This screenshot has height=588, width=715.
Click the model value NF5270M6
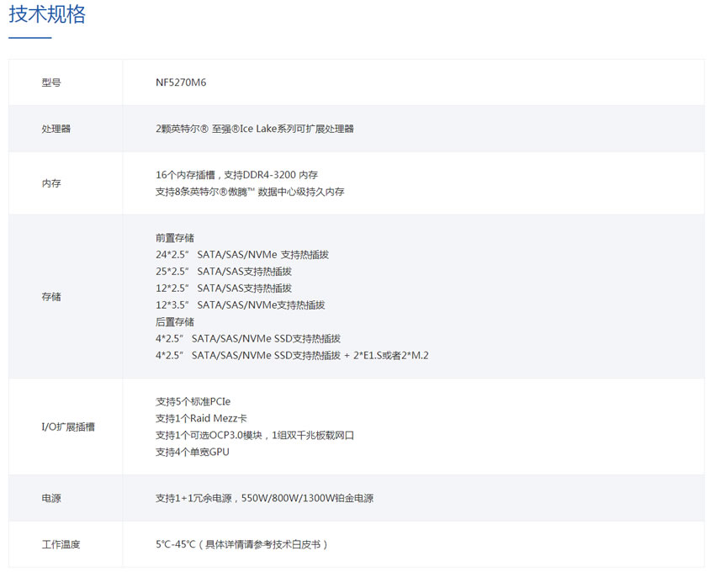pyautogui.click(x=181, y=82)
